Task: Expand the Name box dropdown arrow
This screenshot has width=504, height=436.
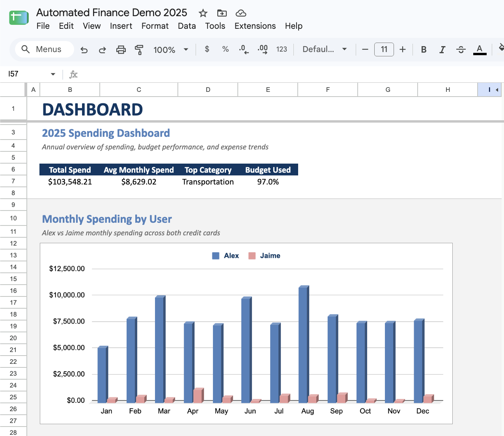Action: [53, 74]
